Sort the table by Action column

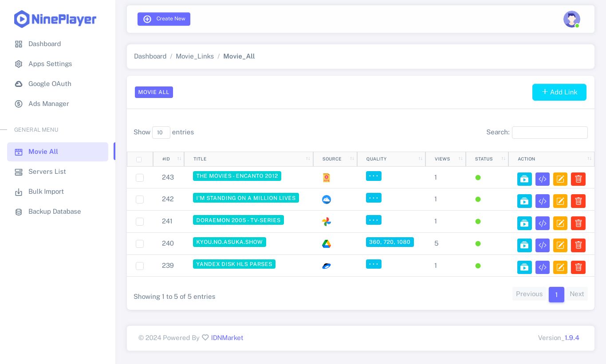point(551,159)
